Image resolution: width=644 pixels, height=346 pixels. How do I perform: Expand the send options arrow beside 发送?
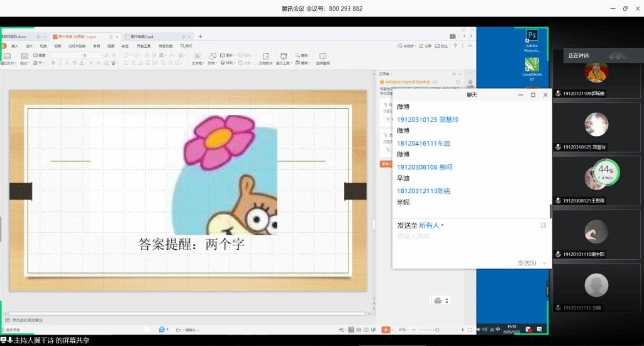point(545,263)
